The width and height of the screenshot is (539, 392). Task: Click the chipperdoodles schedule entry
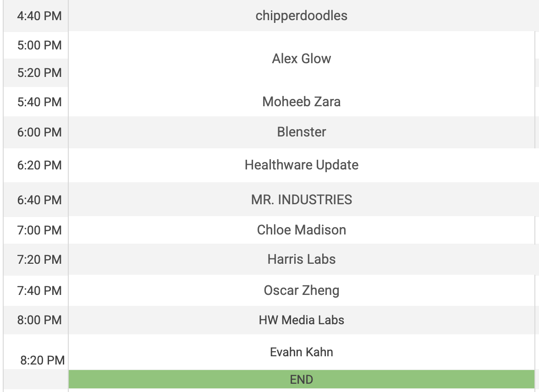coord(302,16)
